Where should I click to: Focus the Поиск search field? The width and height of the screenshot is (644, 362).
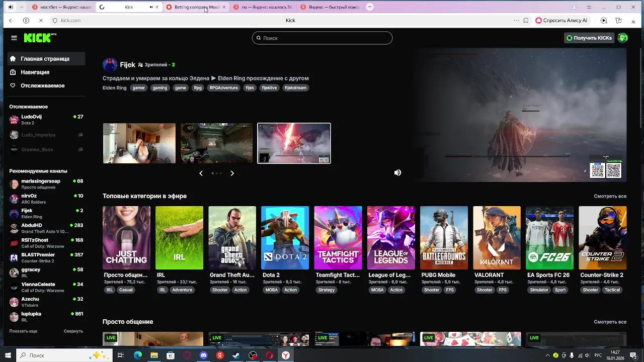[x=322, y=38]
